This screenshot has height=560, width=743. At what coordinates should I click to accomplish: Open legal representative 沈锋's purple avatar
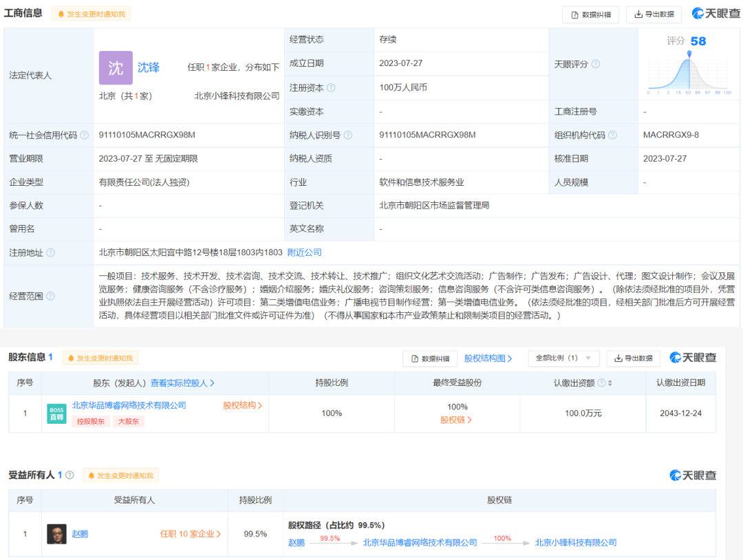tap(116, 67)
